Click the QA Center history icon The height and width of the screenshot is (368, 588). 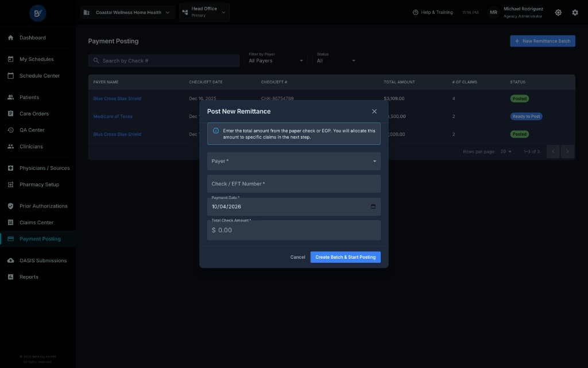[x=10, y=130]
